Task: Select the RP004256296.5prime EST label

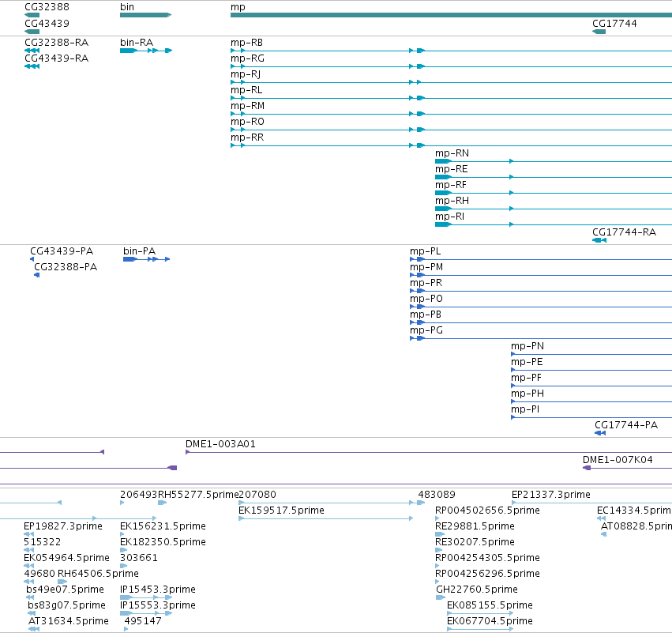Action: 487,574
